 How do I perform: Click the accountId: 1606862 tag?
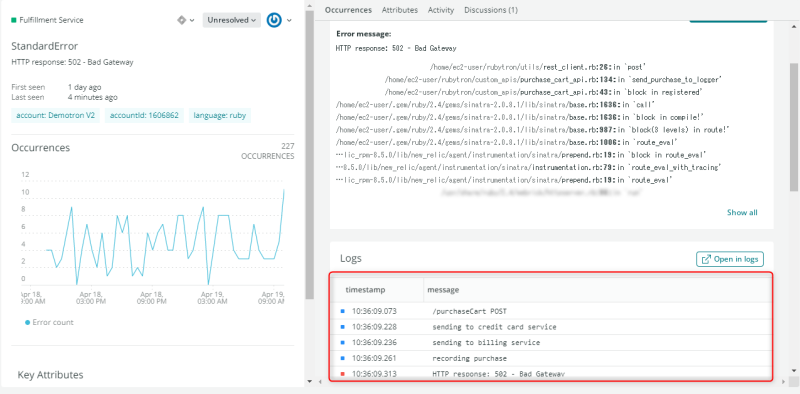click(144, 115)
